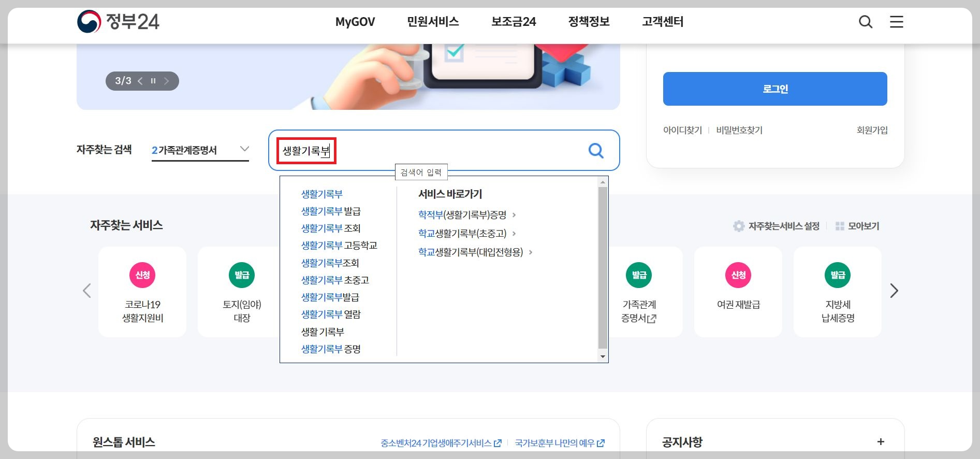This screenshot has width=980, height=459.
Task: Open 여권 재발급 service card
Action: click(x=738, y=292)
